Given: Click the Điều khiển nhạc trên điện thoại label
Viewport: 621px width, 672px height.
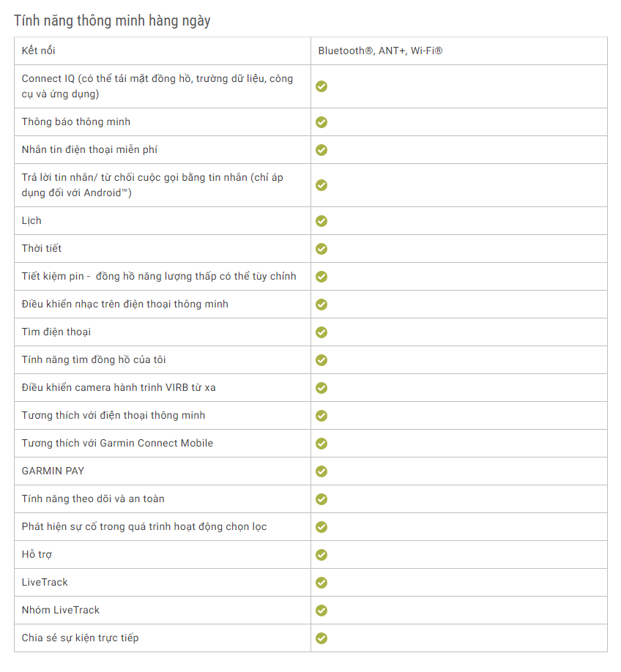Looking at the screenshot, I should (124, 305).
